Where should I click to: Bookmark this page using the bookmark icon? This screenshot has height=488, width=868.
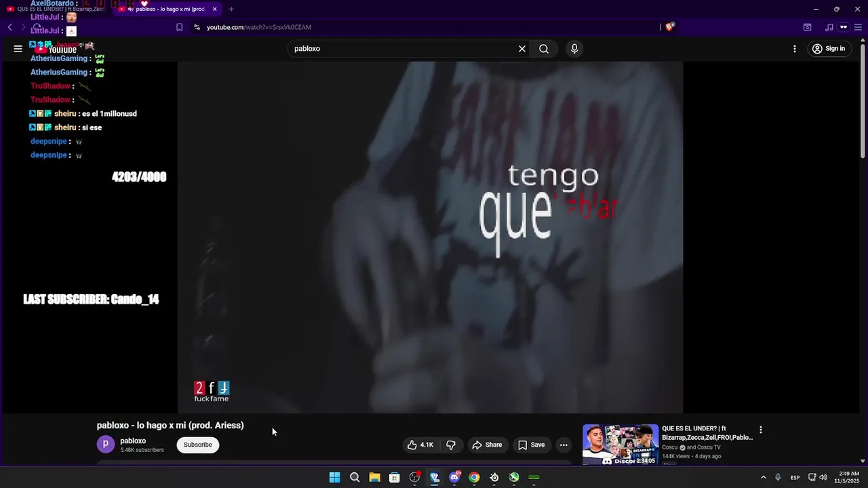coord(179,27)
